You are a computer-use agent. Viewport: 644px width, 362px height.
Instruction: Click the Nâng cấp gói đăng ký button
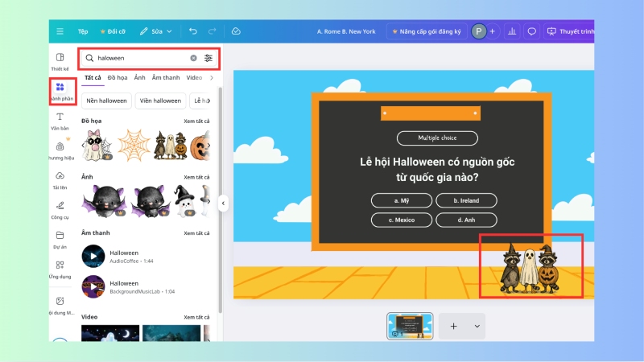[x=425, y=31]
